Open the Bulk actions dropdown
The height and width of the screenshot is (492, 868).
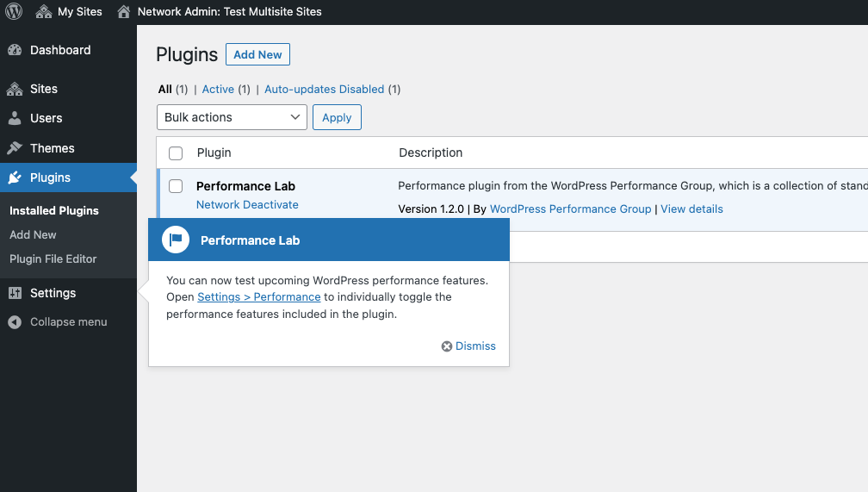pyautogui.click(x=232, y=117)
